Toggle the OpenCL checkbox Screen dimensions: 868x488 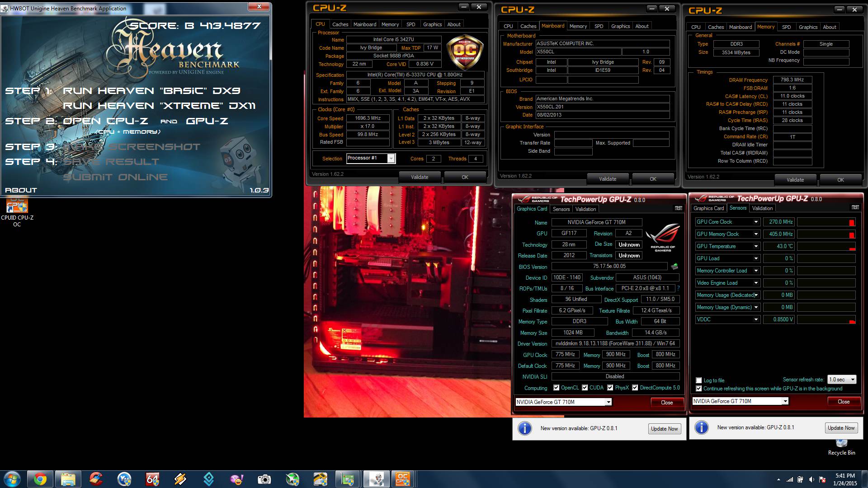[557, 388]
